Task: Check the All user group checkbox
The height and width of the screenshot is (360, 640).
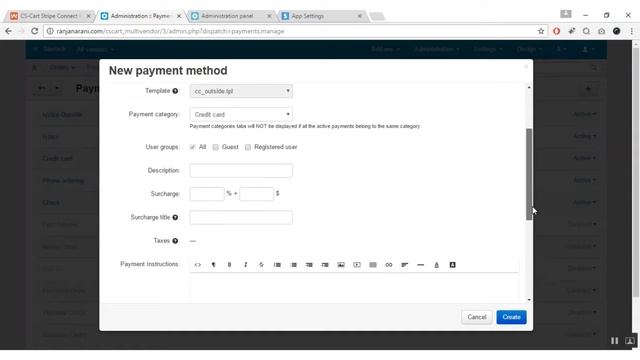Action: pos(192,147)
